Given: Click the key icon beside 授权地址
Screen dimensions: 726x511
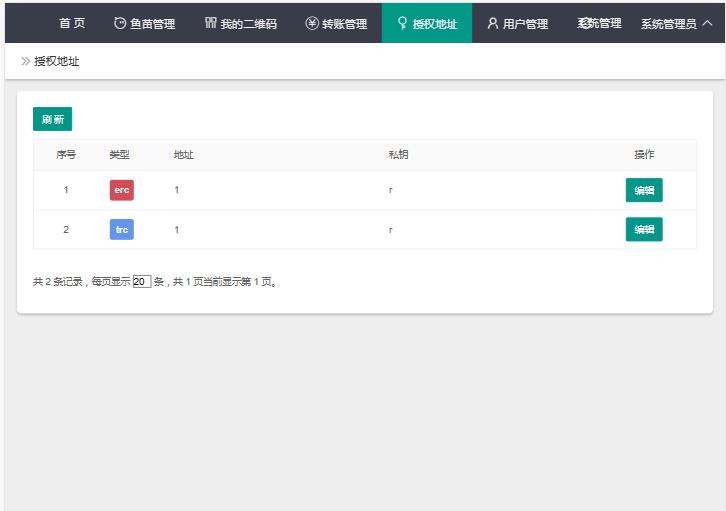Looking at the screenshot, I should coord(402,23).
